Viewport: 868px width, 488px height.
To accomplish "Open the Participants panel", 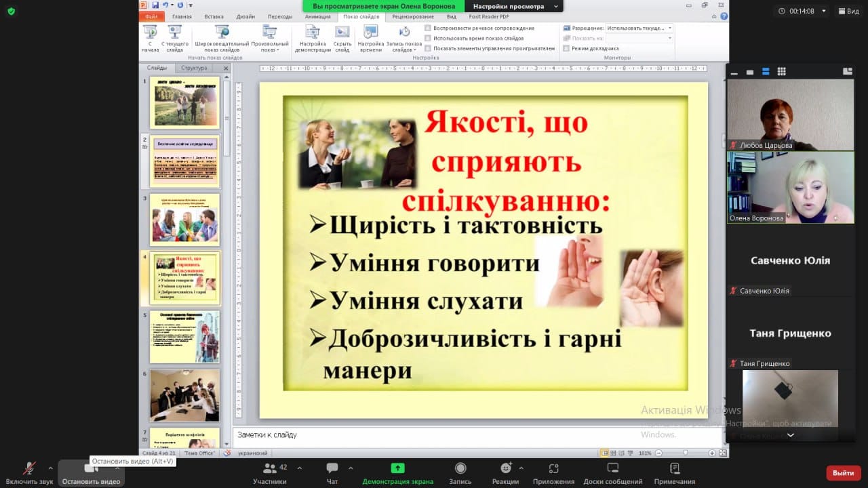I will (270, 469).
